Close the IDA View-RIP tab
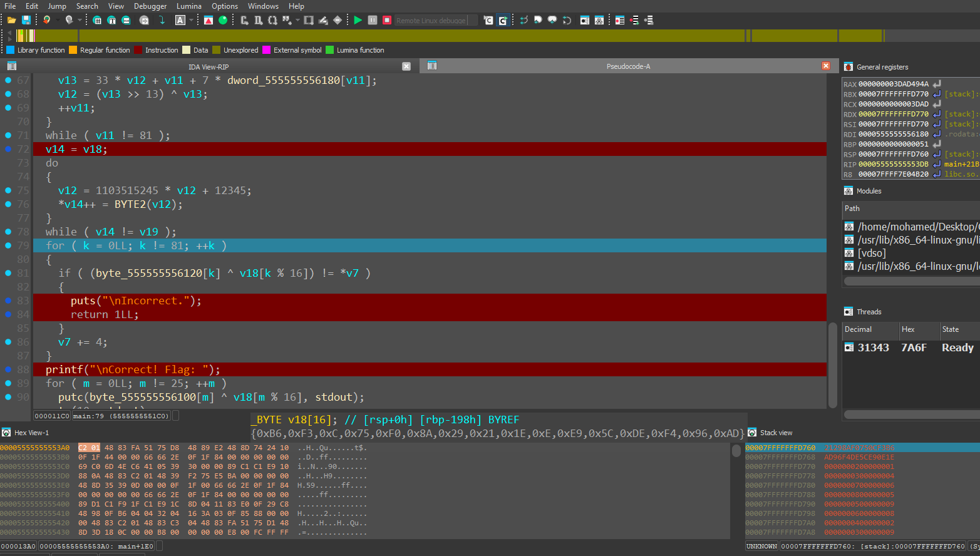980x556 pixels. (406, 66)
